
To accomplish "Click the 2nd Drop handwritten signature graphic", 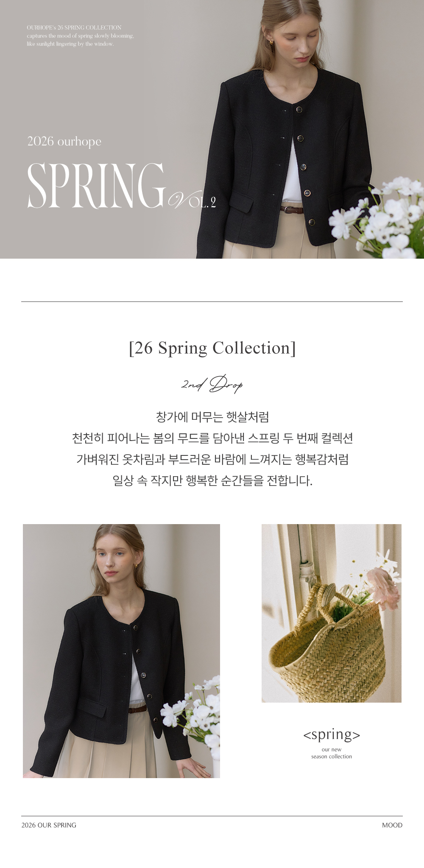I will click(212, 384).
